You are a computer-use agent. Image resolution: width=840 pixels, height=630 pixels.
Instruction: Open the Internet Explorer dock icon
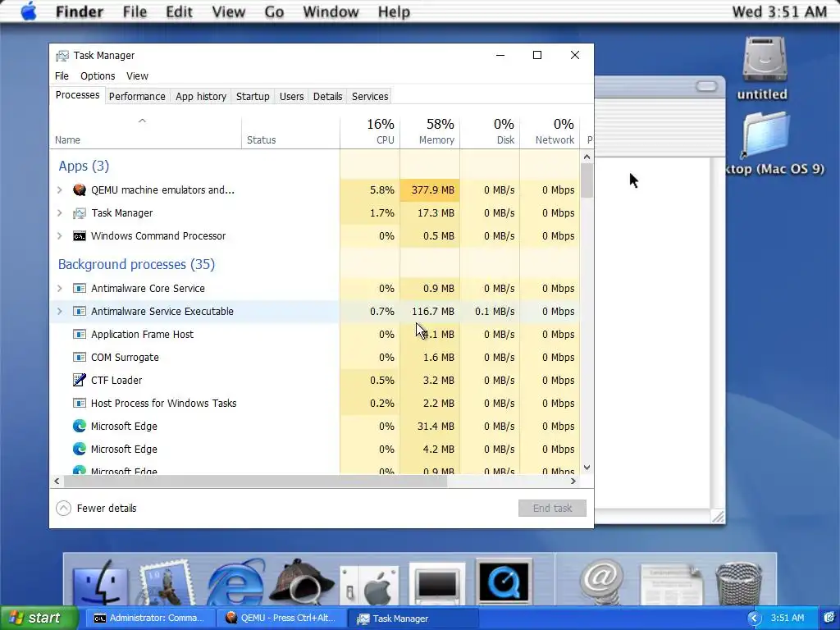pos(235,582)
